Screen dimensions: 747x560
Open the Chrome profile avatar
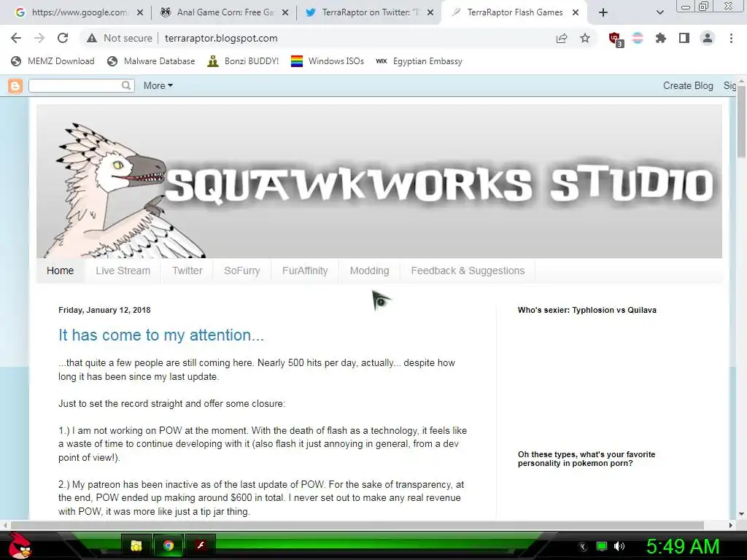tap(708, 38)
